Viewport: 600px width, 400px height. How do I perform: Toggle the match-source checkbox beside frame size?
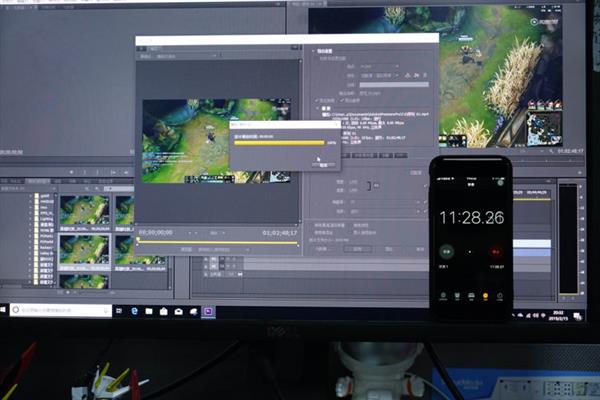coord(425,186)
